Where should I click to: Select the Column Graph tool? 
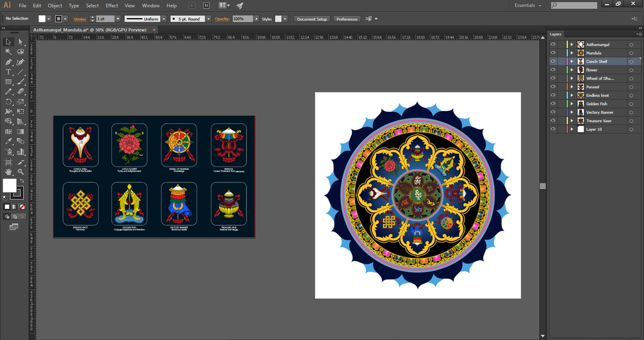[x=20, y=151]
